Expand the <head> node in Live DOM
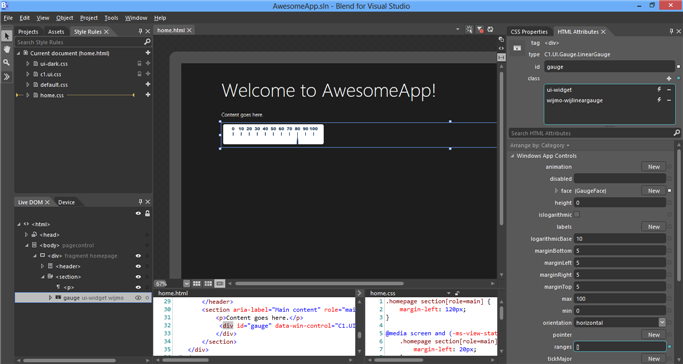Image resolution: width=683 pixels, height=364 pixels. [26, 235]
